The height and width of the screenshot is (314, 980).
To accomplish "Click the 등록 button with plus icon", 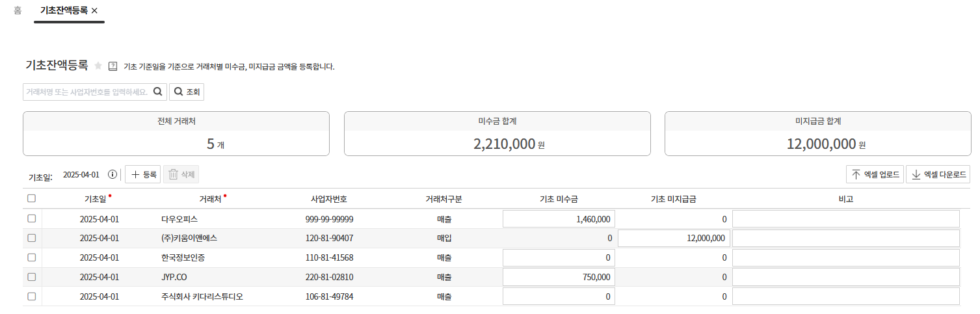I will (143, 174).
